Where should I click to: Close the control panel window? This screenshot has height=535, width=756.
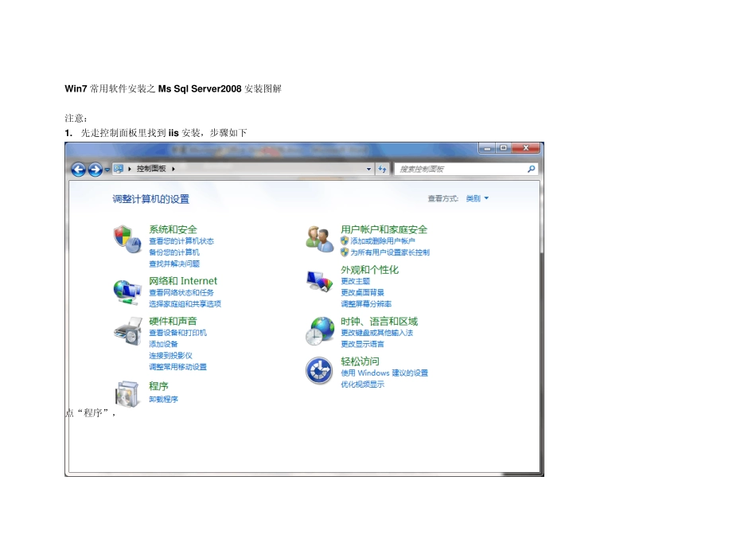tap(526, 148)
